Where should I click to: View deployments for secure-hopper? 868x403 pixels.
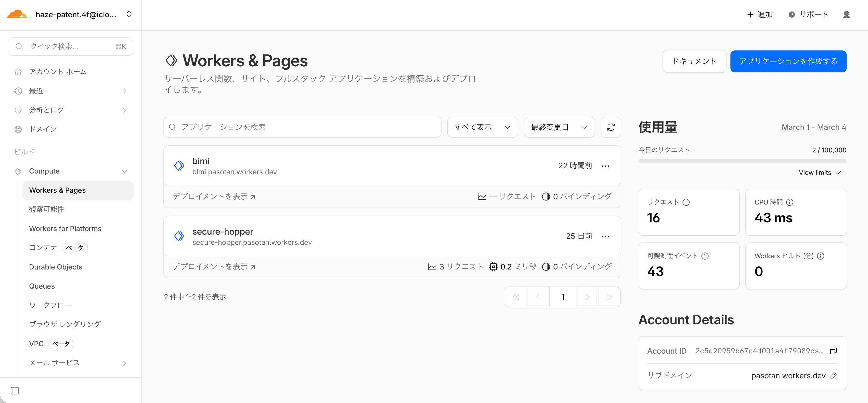pyautogui.click(x=214, y=266)
